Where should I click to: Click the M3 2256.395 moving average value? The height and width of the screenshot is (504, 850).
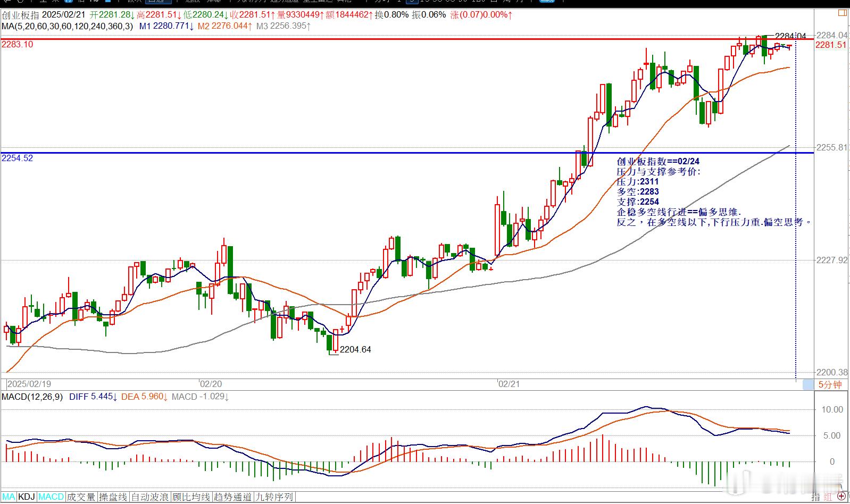pos(284,26)
